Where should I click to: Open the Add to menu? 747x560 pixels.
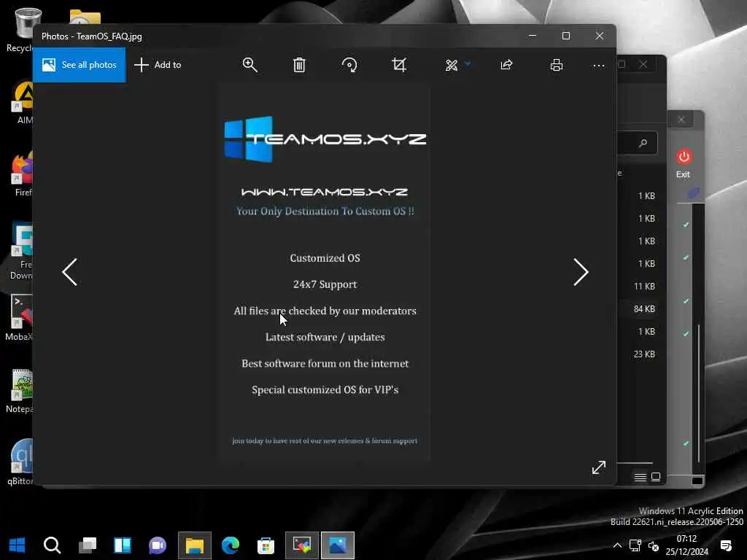point(158,65)
